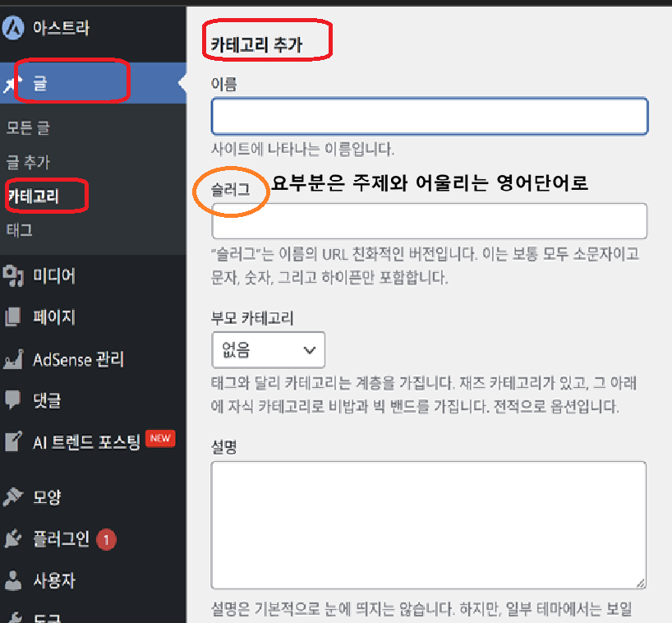Click the 설명 textarea resize handle
This screenshot has height=623, width=672.
[639, 582]
